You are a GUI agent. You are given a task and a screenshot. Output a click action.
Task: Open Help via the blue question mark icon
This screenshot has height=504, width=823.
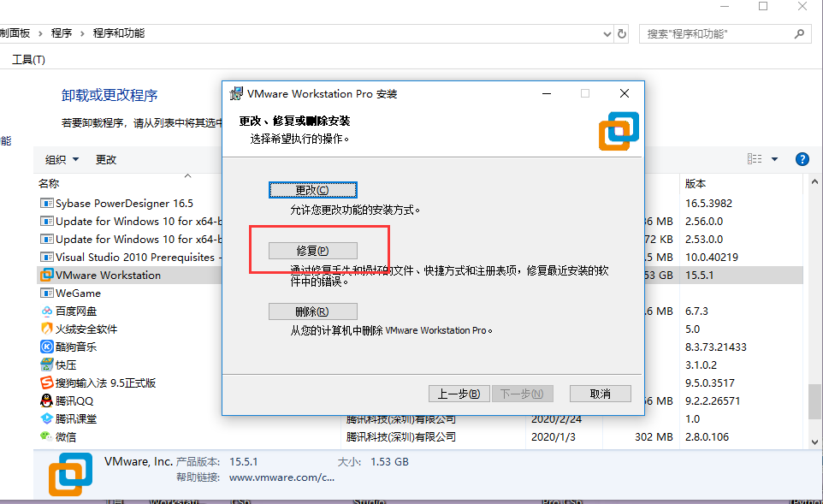coord(802,159)
